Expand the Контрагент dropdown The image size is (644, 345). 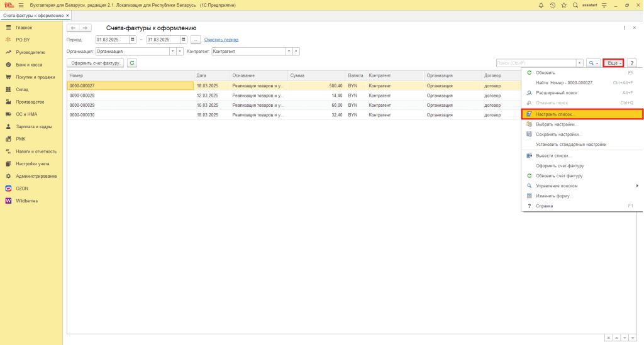coord(289,52)
